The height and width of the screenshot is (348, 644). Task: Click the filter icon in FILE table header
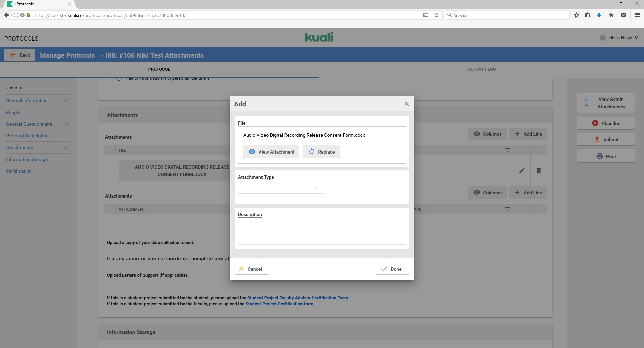tap(507, 150)
